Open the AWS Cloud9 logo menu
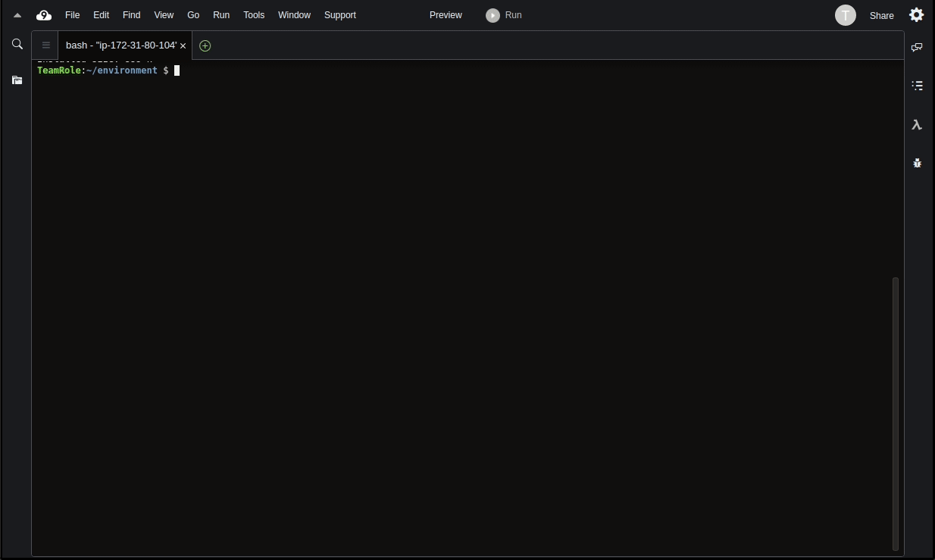 tap(44, 15)
